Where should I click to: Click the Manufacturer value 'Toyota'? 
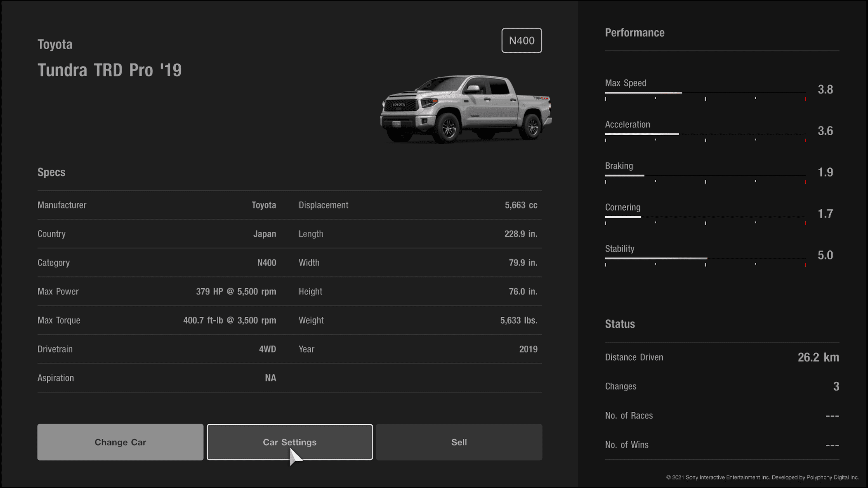264,205
